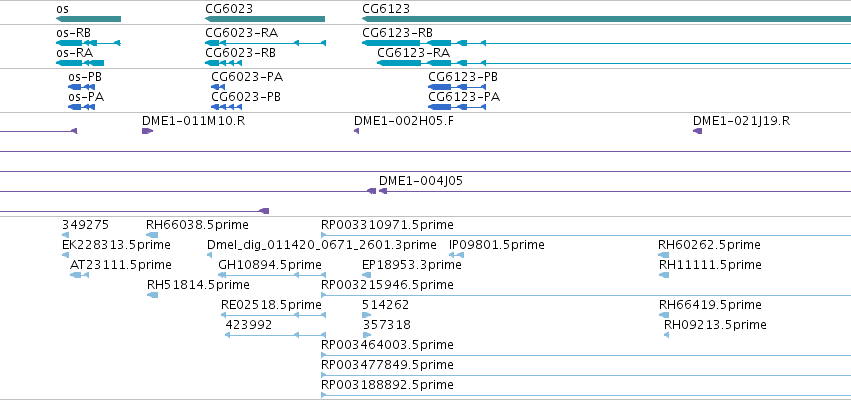Click the DME1-021J19.R BAC end marker

[x=697, y=131]
